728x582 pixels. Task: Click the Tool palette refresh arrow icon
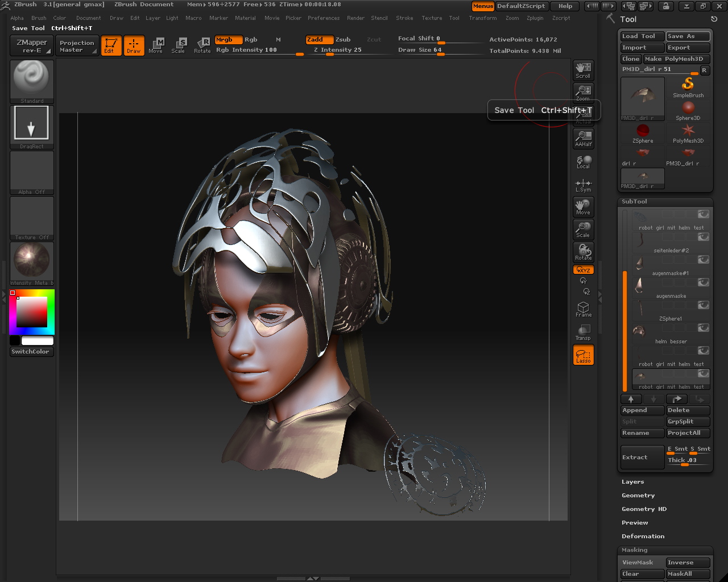[x=714, y=19]
